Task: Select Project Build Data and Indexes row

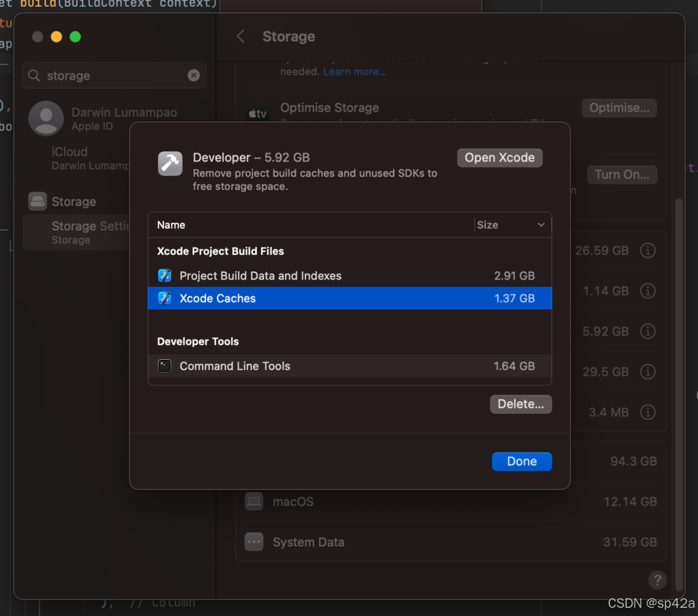Action: (350, 275)
